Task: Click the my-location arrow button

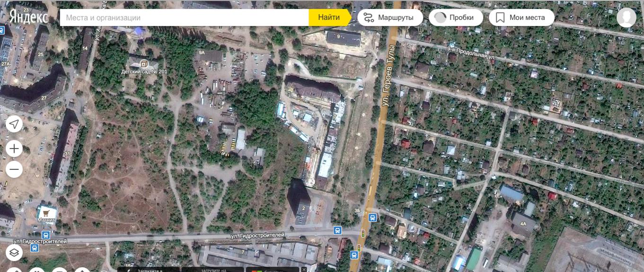Action: (x=14, y=124)
